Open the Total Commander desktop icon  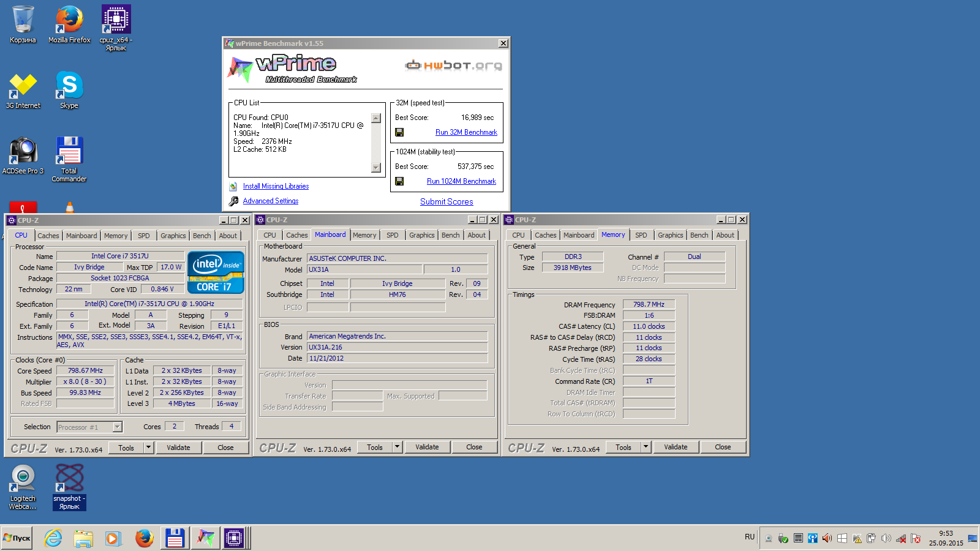[69, 159]
